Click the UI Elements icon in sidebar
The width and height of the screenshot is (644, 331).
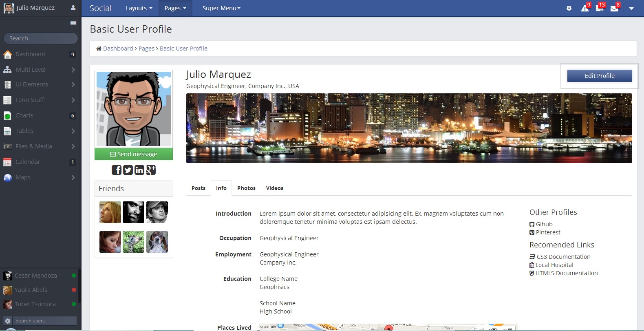point(7,85)
